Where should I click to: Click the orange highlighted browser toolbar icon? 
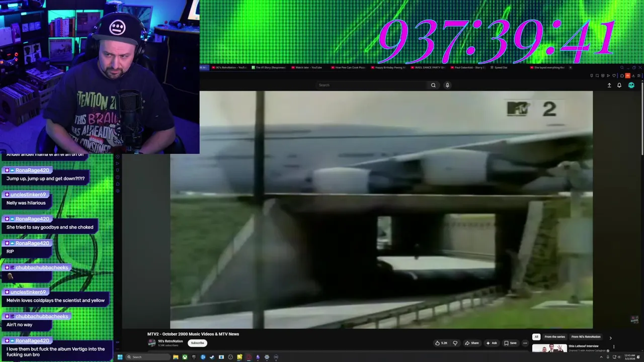(628, 75)
